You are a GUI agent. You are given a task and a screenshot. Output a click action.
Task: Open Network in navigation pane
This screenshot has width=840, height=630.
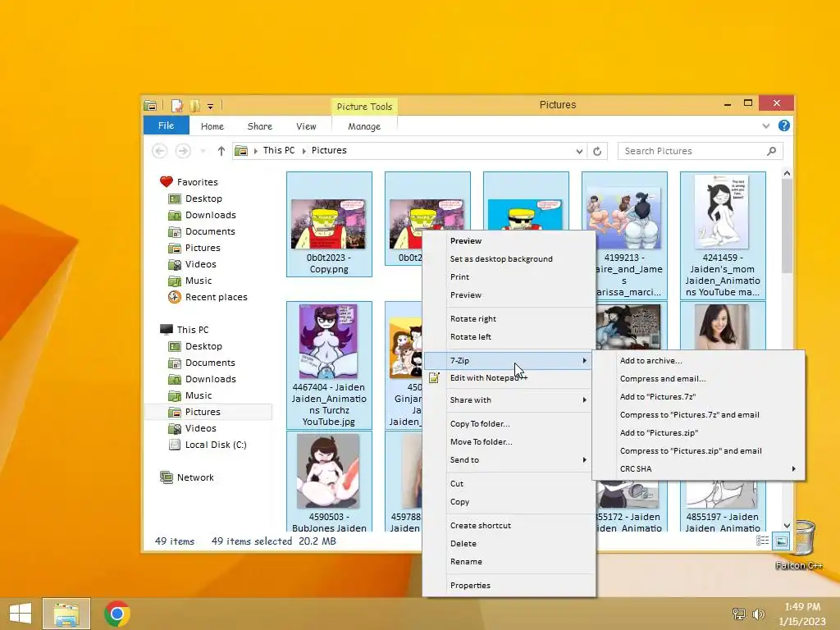click(x=187, y=477)
